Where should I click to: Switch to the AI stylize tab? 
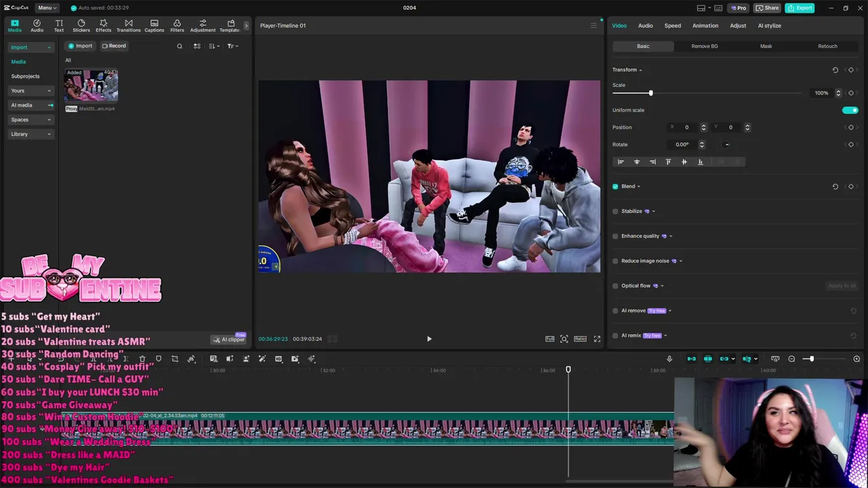[770, 26]
